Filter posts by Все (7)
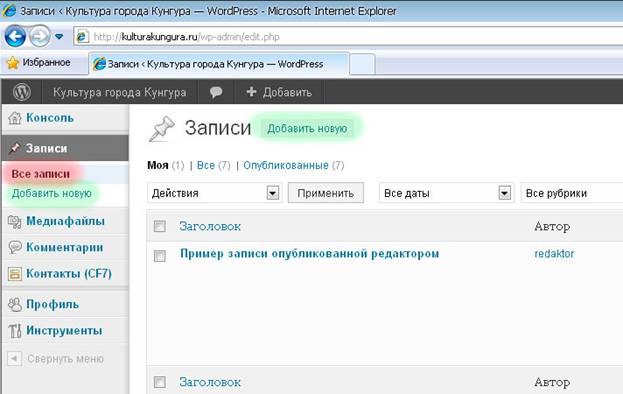The width and height of the screenshot is (623, 394). [214, 165]
